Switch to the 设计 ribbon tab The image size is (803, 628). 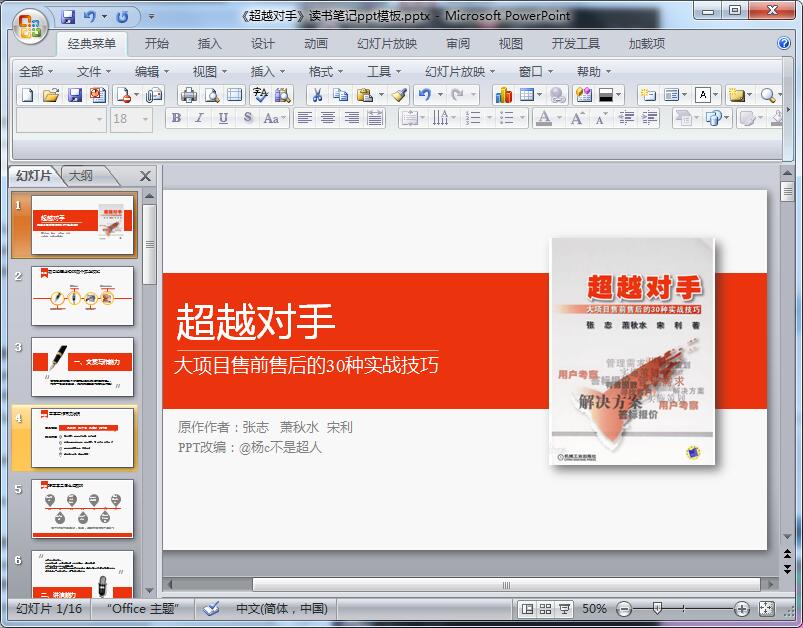(263, 44)
